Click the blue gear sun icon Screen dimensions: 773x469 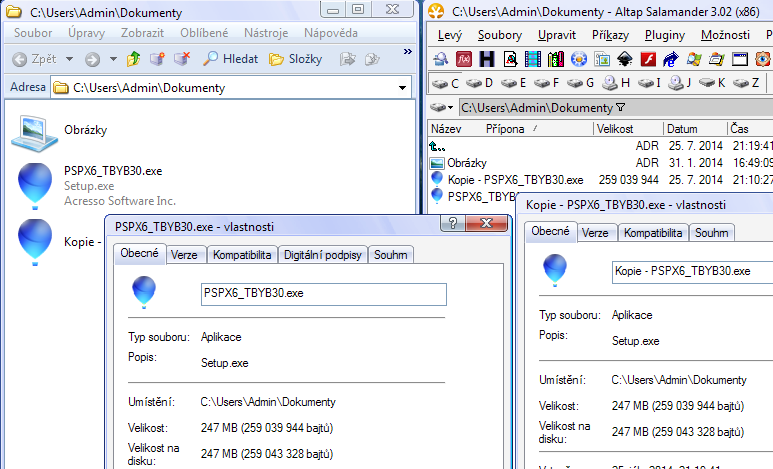click(579, 60)
